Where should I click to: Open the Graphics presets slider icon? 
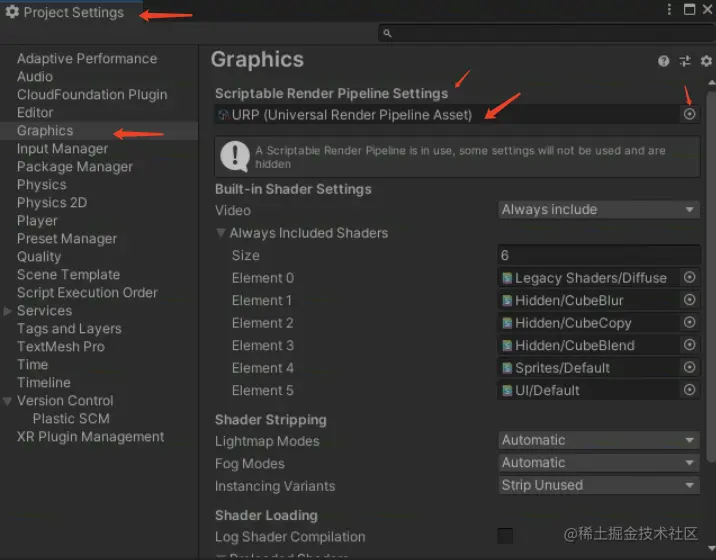(x=685, y=61)
